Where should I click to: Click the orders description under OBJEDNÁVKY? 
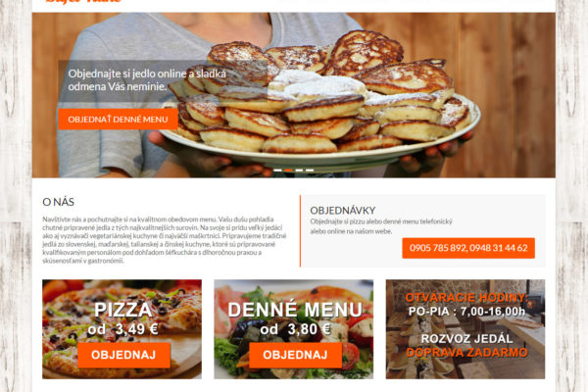coord(381,226)
